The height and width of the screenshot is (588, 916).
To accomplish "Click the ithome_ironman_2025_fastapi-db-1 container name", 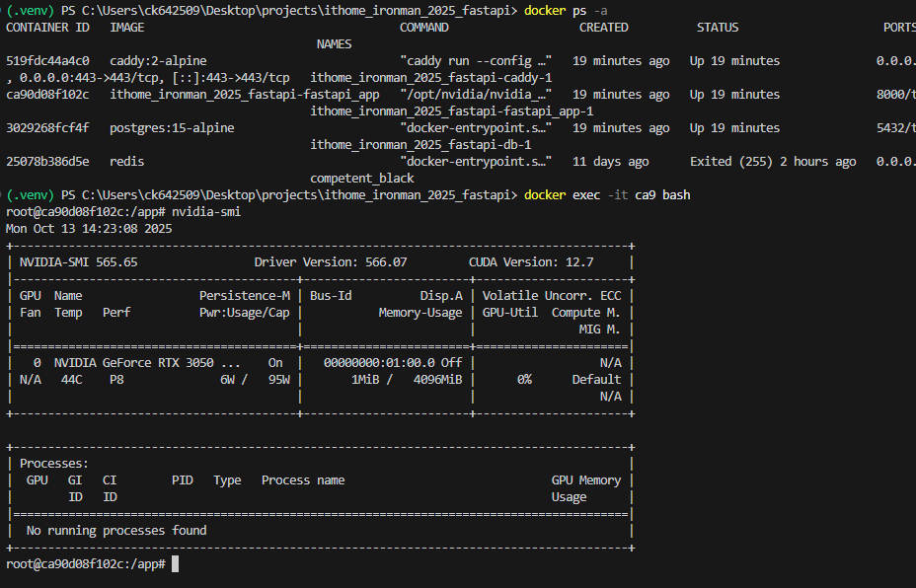I will pyautogui.click(x=420, y=145).
